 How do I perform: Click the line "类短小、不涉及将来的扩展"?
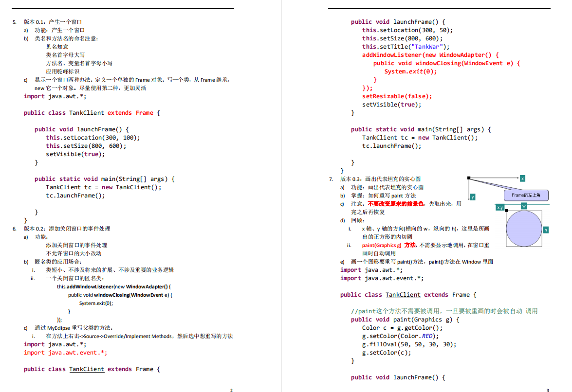click(x=110, y=270)
